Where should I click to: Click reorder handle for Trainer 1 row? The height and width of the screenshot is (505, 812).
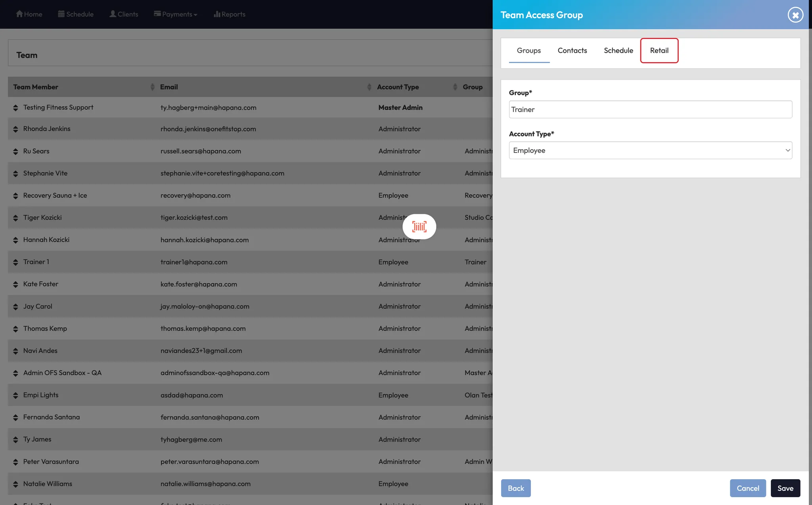[x=15, y=262]
